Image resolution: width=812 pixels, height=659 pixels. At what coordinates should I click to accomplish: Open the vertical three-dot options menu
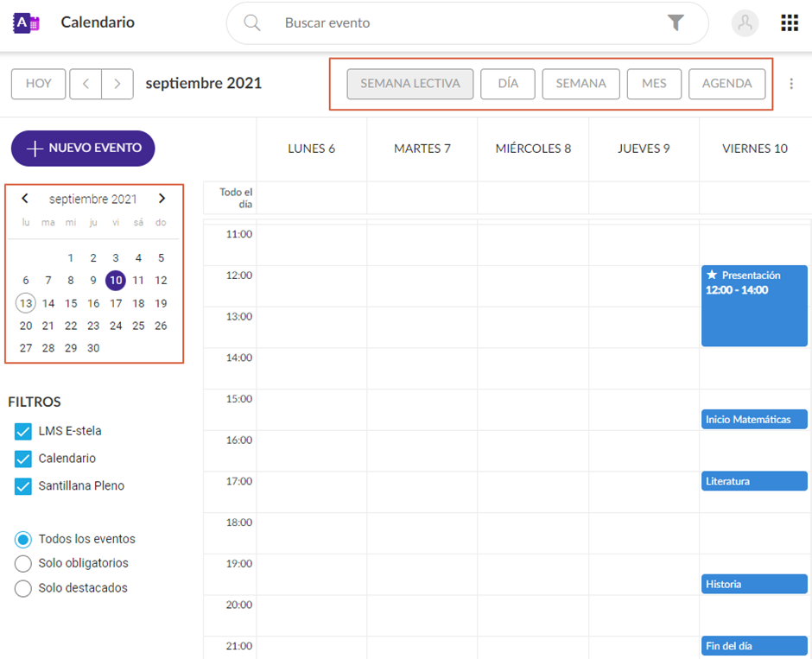(x=791, y=84)
